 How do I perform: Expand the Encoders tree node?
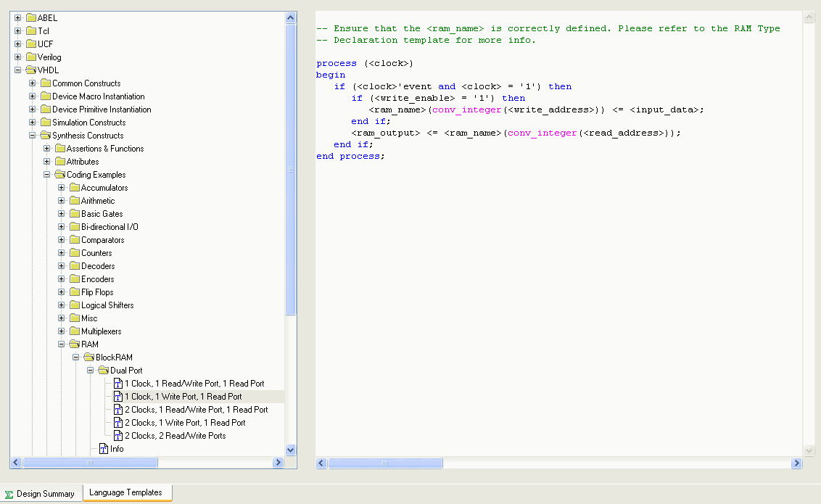62,279
